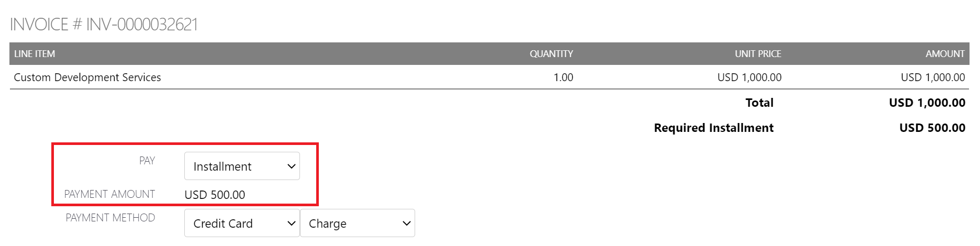Open the Charge dropdown

point(357,223)
